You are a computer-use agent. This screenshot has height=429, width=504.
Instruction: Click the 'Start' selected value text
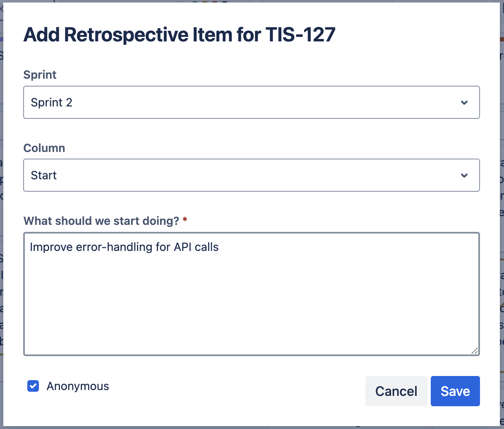pos(44,176)
